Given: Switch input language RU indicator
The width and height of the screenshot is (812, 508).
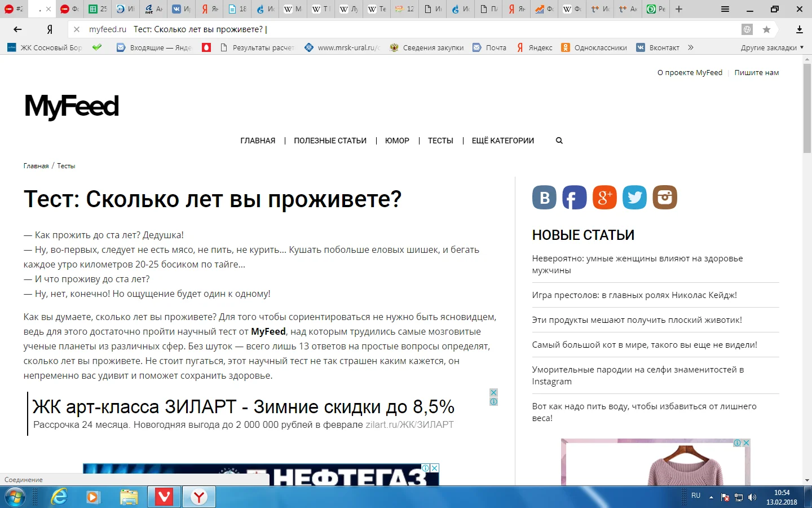Looking at the screenshot, I should [696, 496].
